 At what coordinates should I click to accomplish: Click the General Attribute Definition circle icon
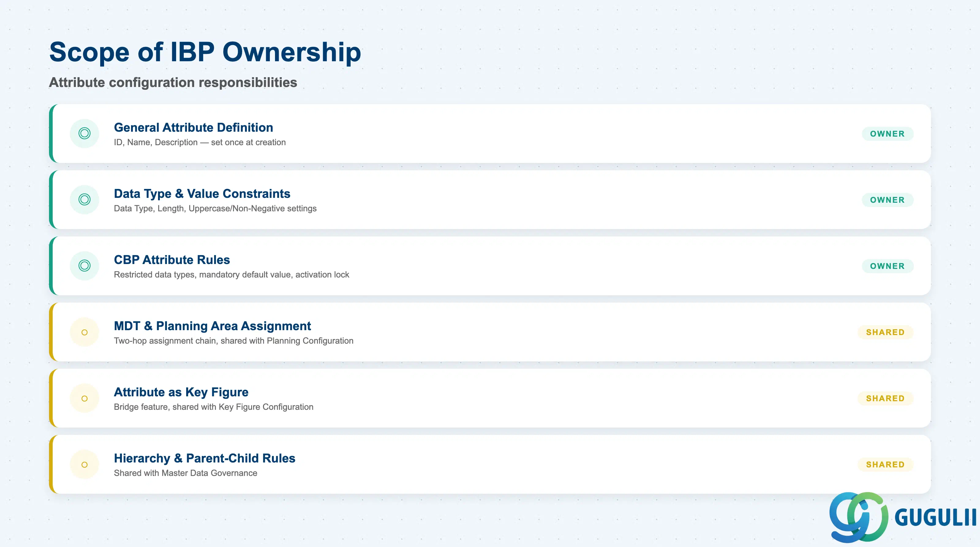[85, 134]
